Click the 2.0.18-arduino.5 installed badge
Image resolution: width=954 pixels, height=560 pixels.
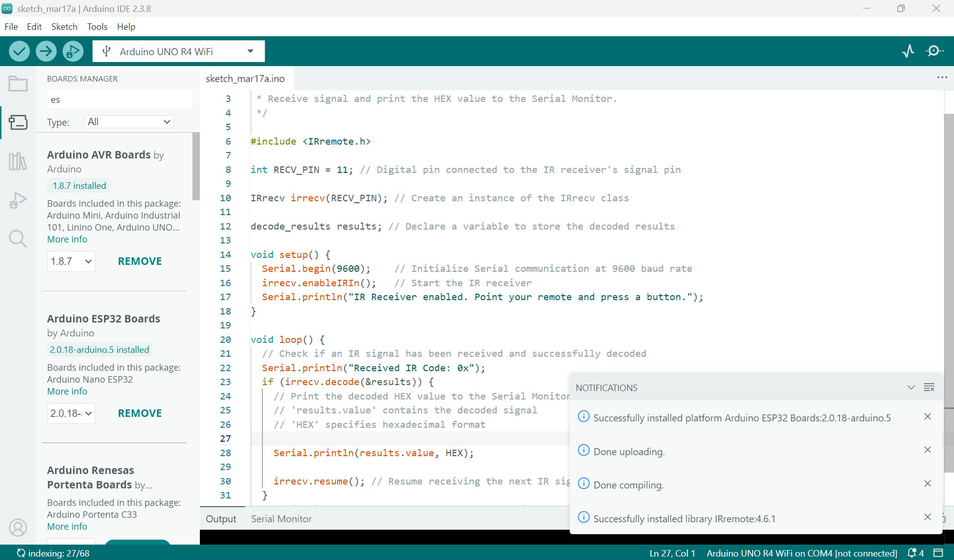[99, 350]
